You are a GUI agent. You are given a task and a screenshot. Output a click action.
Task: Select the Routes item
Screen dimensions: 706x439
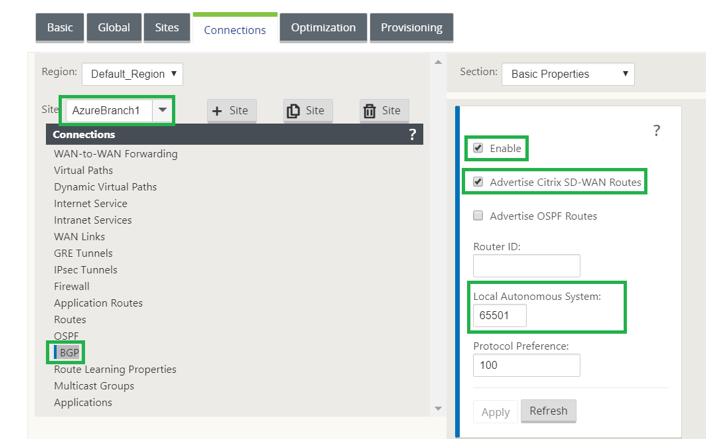coord(70,320)
